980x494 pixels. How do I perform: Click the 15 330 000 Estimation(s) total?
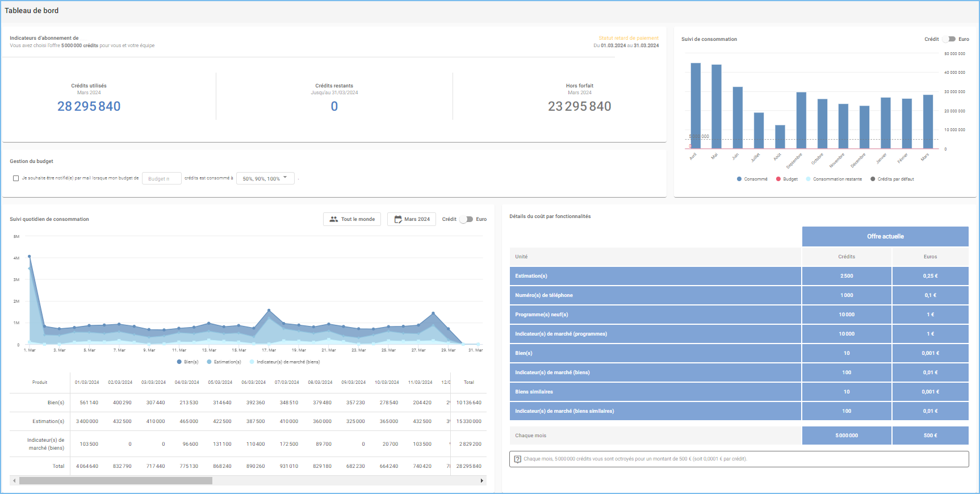(469, 421)
